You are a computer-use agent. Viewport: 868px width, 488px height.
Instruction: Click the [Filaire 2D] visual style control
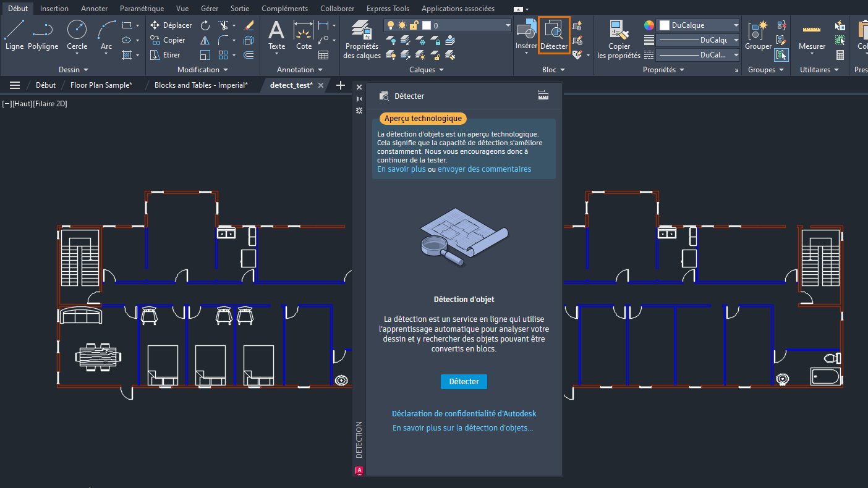tap(49, 104)
